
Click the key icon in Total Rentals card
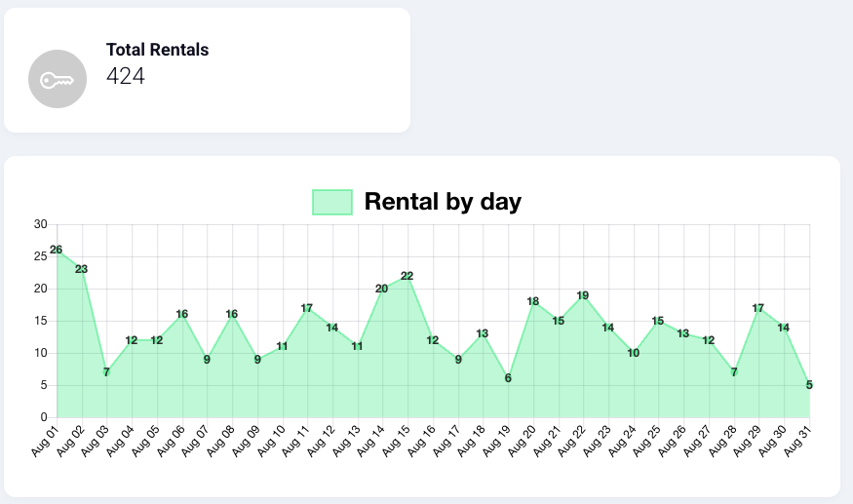[x=57, y=79]
